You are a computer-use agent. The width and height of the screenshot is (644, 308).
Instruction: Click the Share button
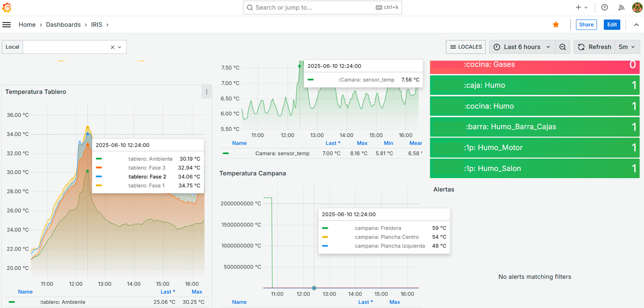(x=586, y=25)
